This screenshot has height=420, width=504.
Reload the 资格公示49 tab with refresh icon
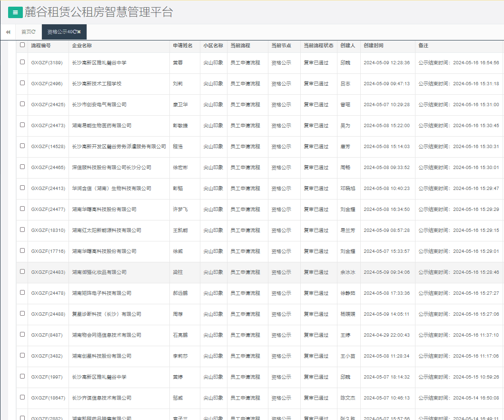[74, 32]
